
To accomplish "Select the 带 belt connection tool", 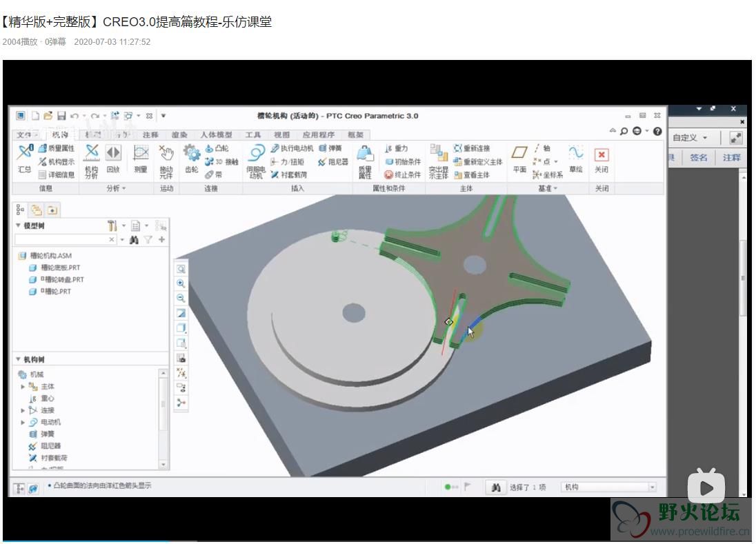I will point(214,174).
